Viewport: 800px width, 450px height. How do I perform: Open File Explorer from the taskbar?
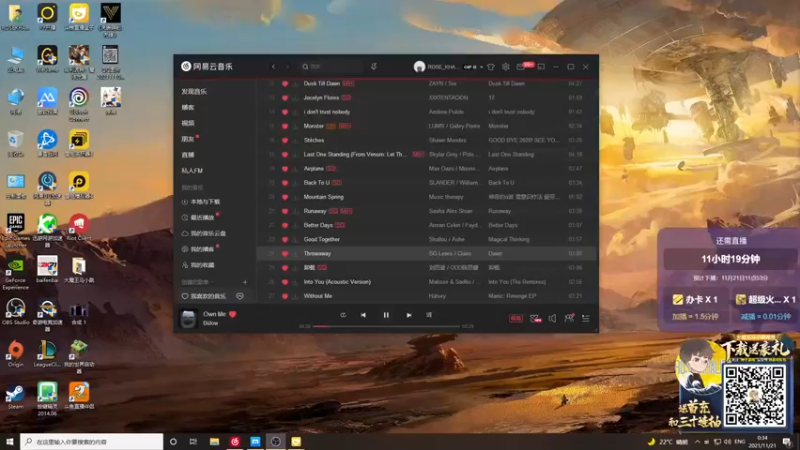coord(214,441)
